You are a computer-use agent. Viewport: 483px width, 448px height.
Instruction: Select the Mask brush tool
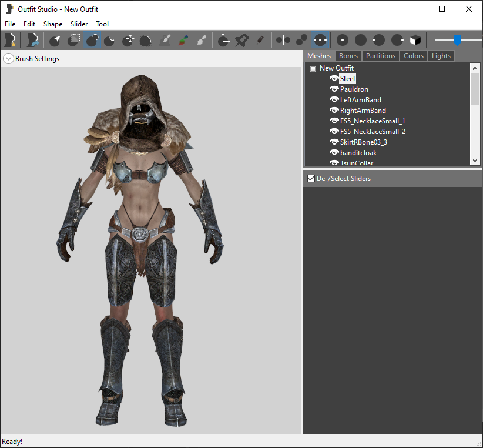(73, 40)
